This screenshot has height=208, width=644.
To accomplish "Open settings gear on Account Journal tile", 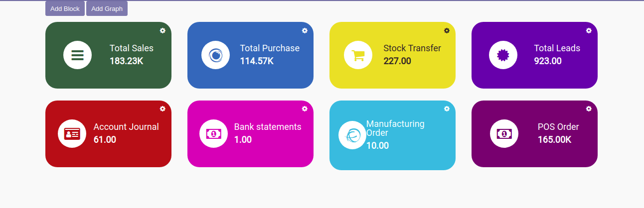I will (x=162, y=108).
